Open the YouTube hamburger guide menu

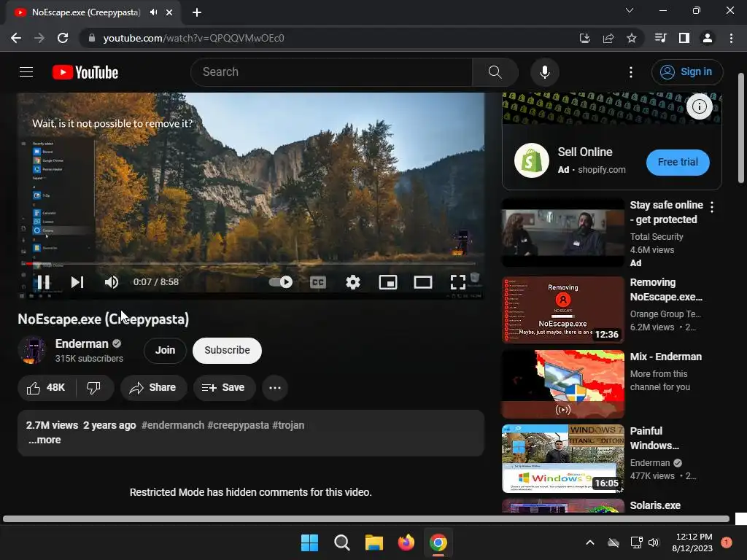pos(26,72)
